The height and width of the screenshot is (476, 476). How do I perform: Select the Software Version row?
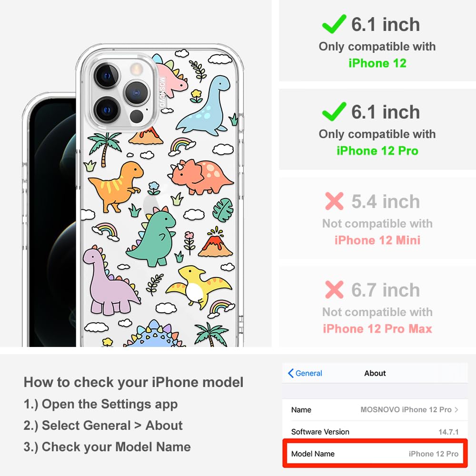tap(375, 431)
